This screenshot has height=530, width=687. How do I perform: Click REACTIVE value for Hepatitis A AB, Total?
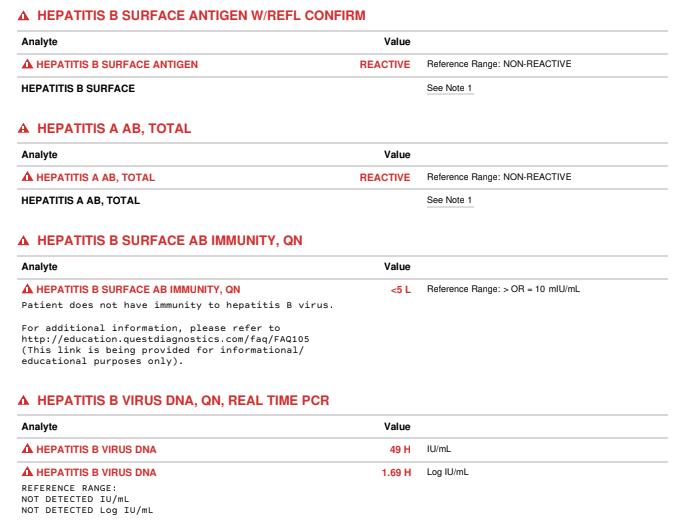click(385, 177)
